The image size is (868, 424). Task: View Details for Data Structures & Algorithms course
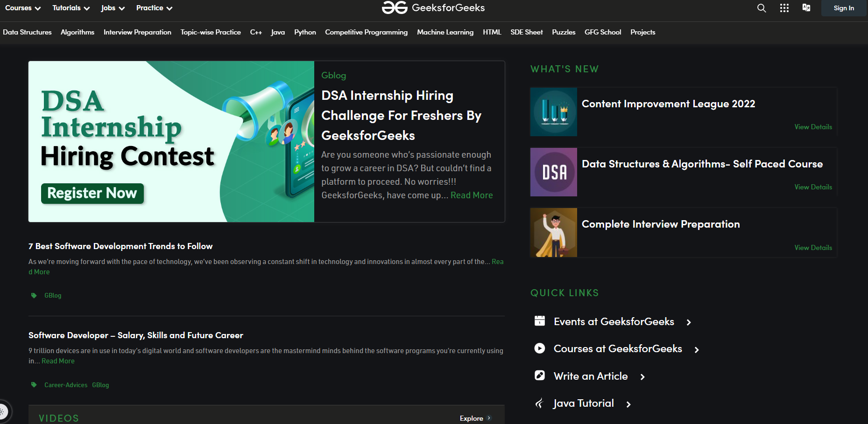coord(813,187)
